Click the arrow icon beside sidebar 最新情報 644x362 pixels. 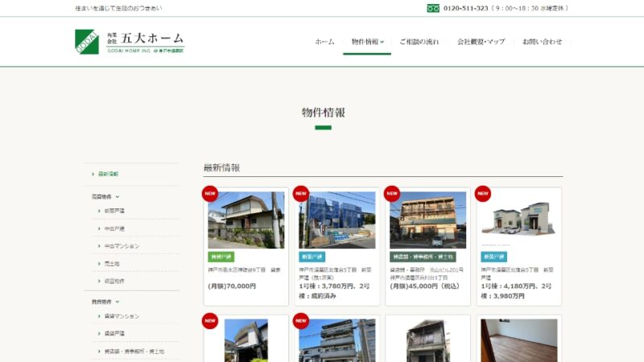coord(93,174)
